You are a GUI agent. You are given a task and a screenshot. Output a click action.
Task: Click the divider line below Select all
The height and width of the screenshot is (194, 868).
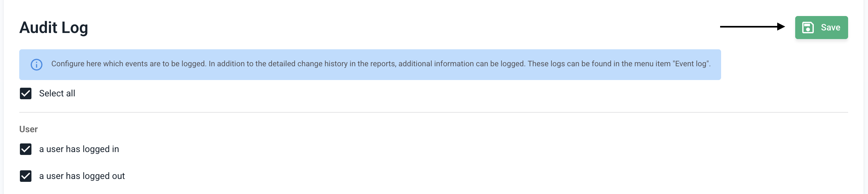point(433,112)
